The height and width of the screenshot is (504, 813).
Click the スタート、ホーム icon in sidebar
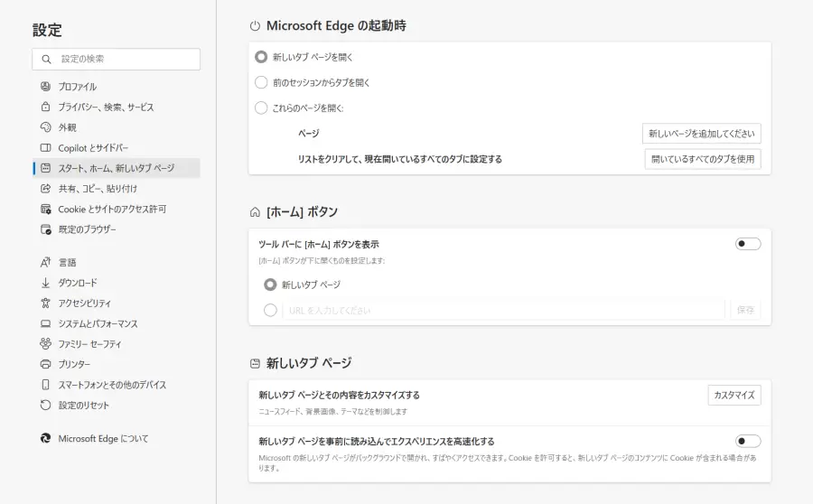46,168
